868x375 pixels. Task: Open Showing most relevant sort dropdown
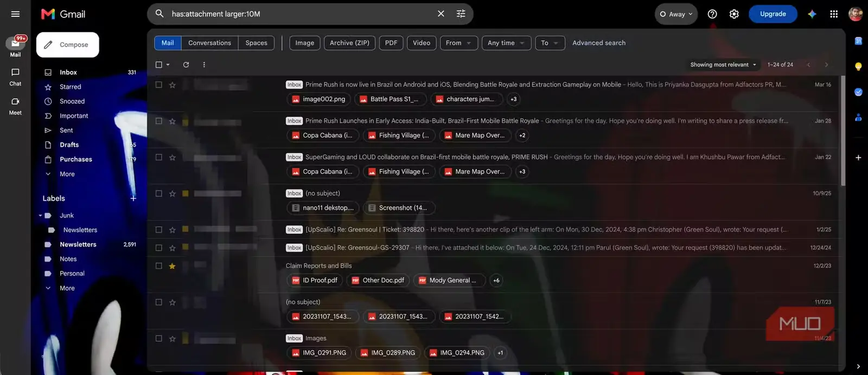[x=723, y=64]
